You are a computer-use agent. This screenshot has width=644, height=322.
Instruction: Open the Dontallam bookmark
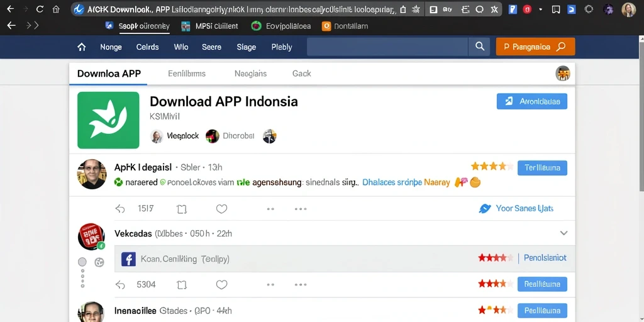pos(345,26)
